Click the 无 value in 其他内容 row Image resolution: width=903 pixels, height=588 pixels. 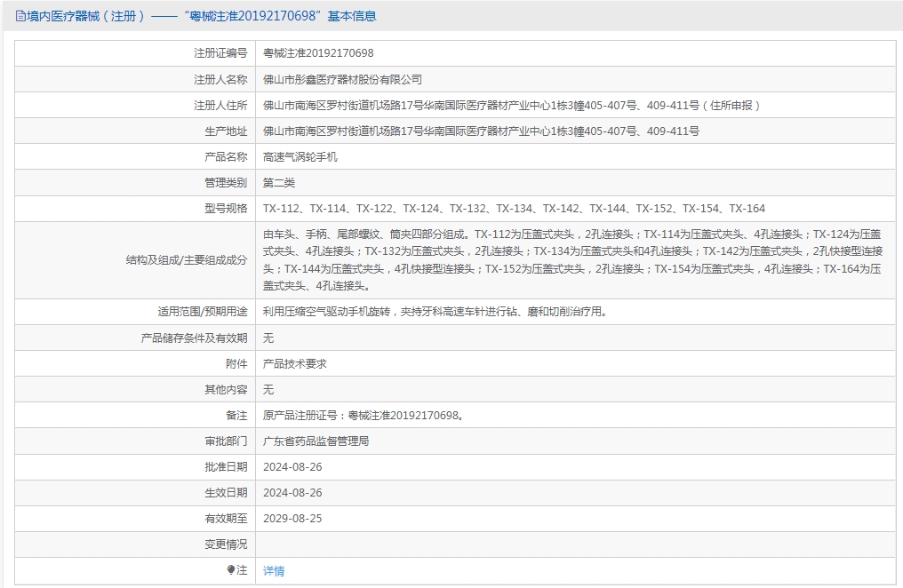point(268,390)
